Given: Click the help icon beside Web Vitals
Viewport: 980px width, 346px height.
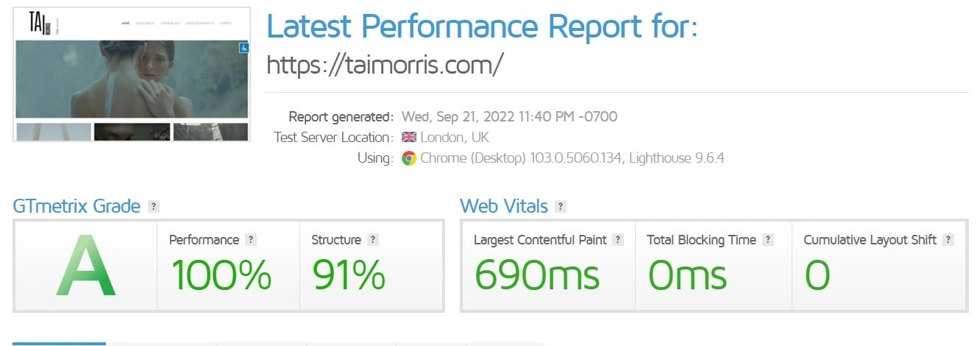Looking at the screenshot, I should click(x=561, y=207).
